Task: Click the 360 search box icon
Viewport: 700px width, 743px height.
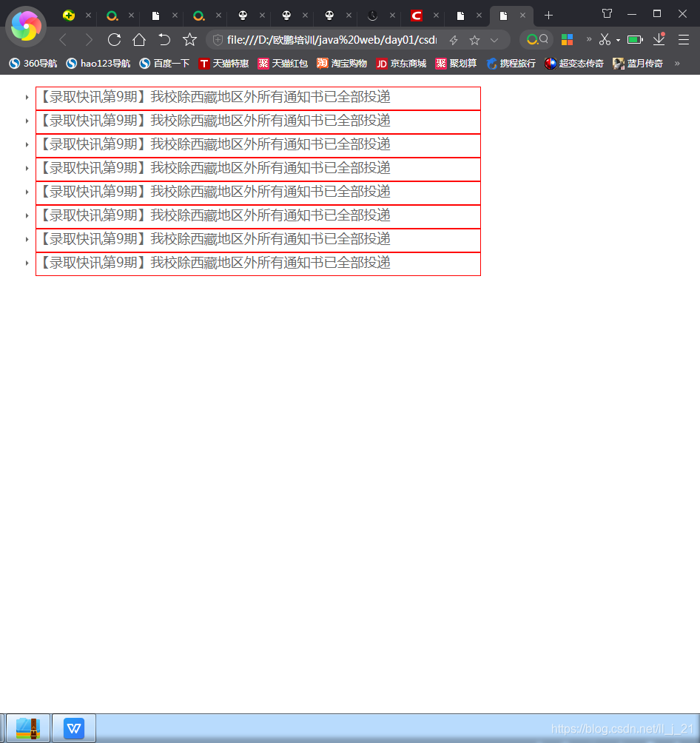Action: point(537,40)
